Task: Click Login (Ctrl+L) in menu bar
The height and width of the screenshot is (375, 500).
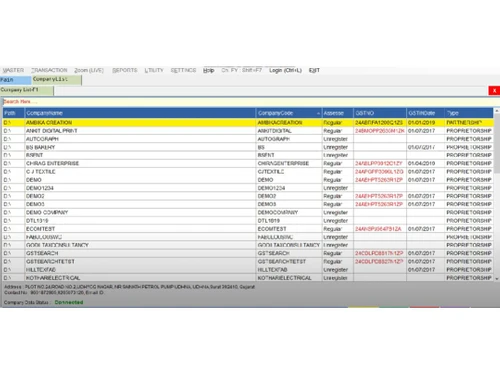Action: click(x=285, y=70)
